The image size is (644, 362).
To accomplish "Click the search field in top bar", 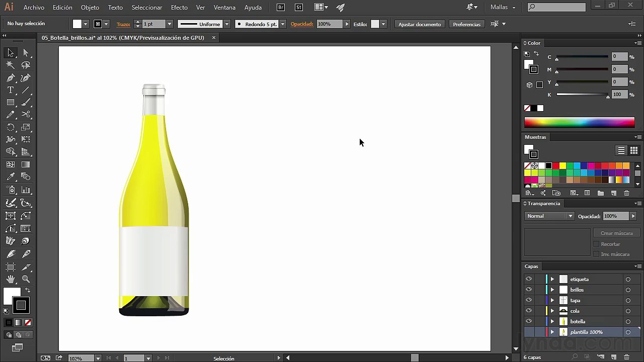I will tap(557, 8).
